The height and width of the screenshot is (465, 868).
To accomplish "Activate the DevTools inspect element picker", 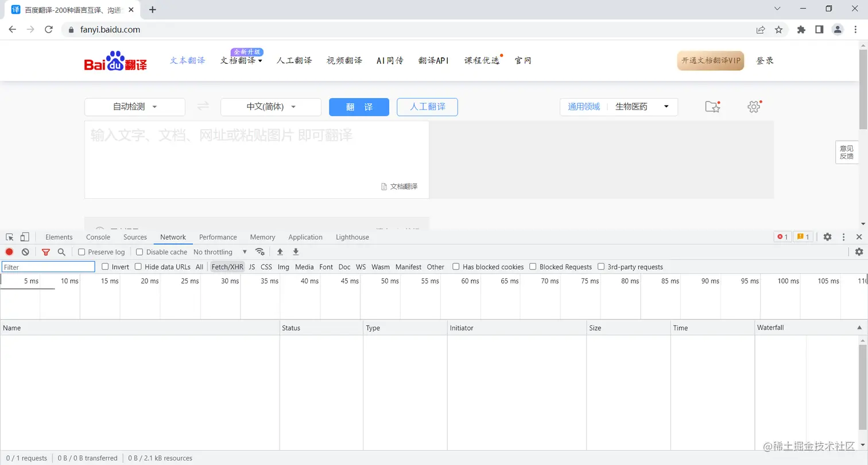I will (10, 237).
